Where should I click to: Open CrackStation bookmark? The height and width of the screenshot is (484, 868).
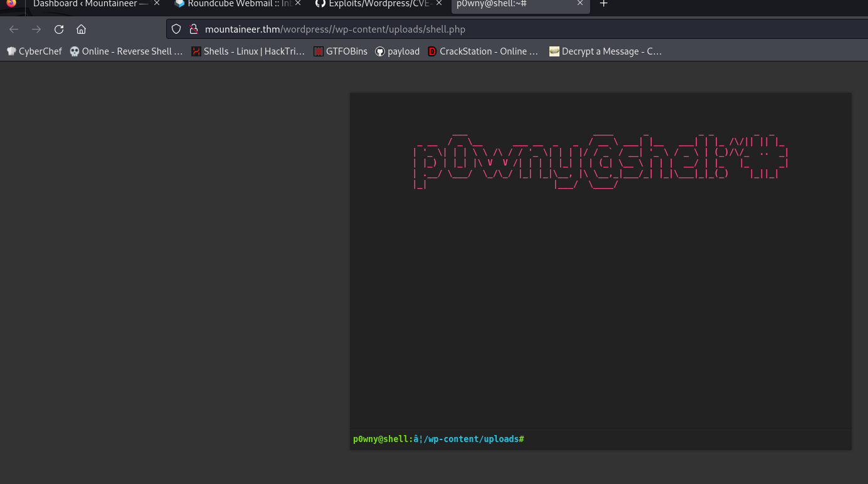482,51
